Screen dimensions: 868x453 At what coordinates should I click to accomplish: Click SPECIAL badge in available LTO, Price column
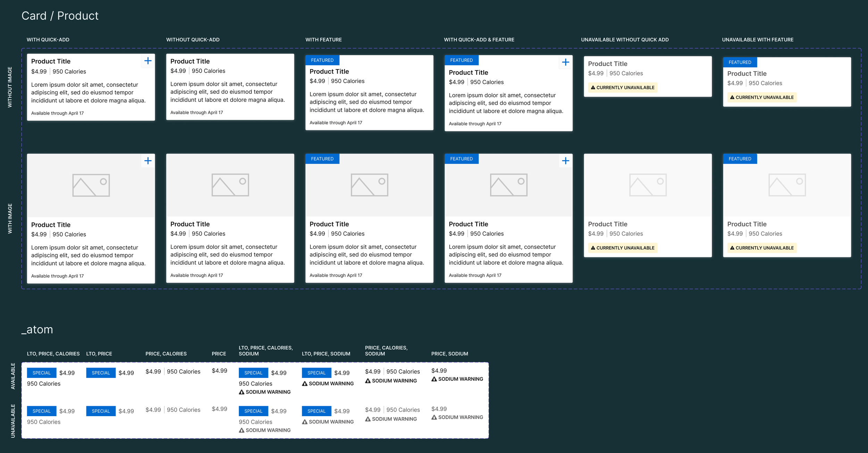click(101, 373)
